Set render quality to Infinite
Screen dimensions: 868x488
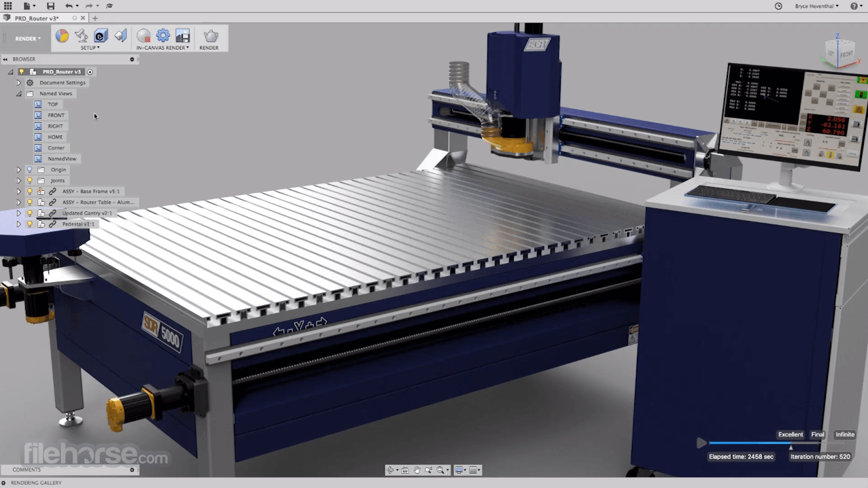click(x=845, y=435)
